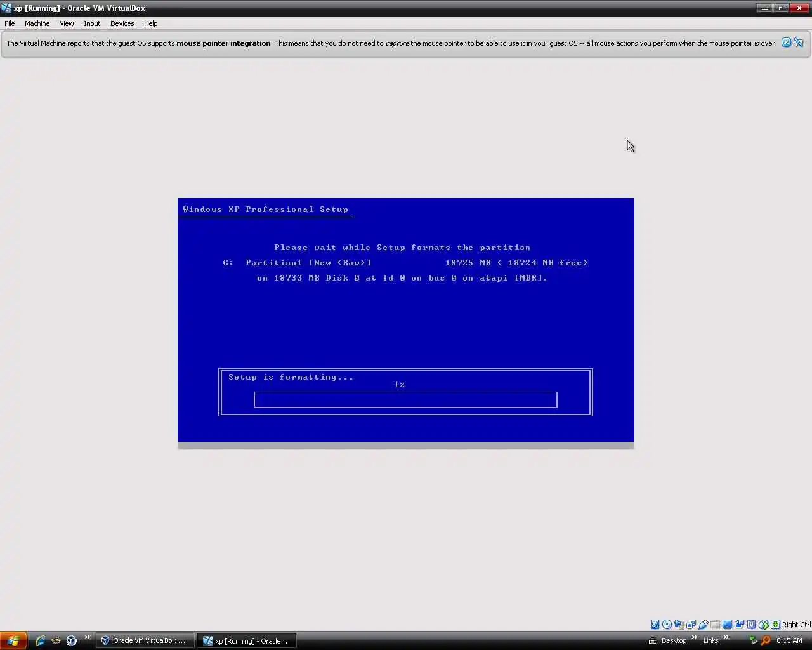The height and width of the screenshot is (650, 812).
Task: Dismiss the mouse pointer integration notification
Action: pyautogui.click(x=786, y=43)
